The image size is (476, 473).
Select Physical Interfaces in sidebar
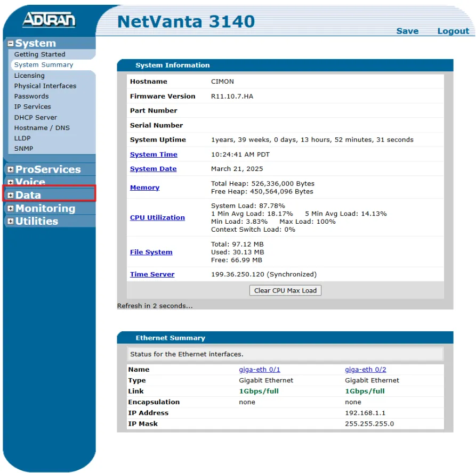45,86
